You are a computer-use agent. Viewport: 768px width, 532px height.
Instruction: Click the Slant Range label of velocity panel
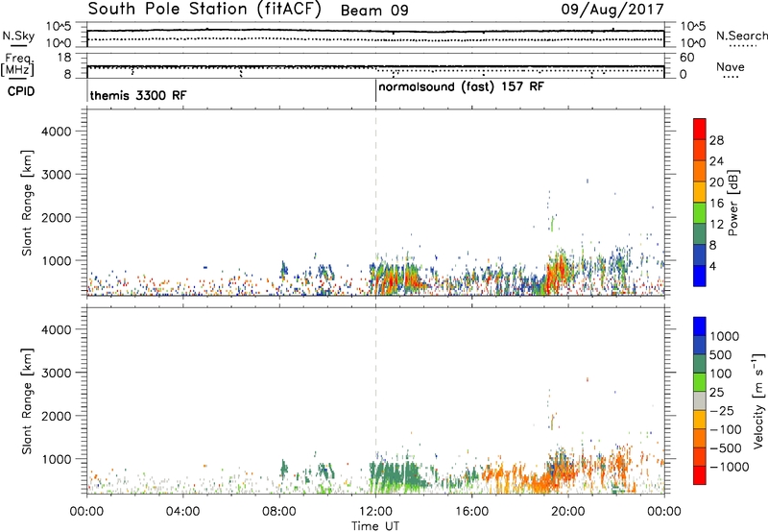[x=27, y=401]
